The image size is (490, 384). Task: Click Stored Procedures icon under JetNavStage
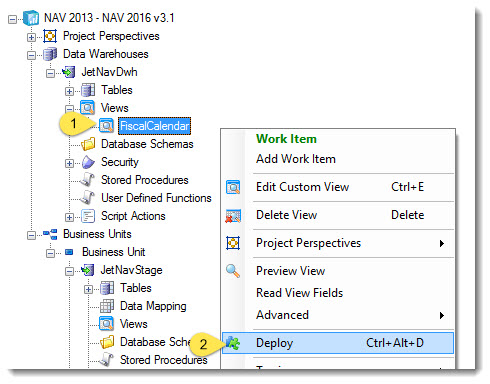107,360
